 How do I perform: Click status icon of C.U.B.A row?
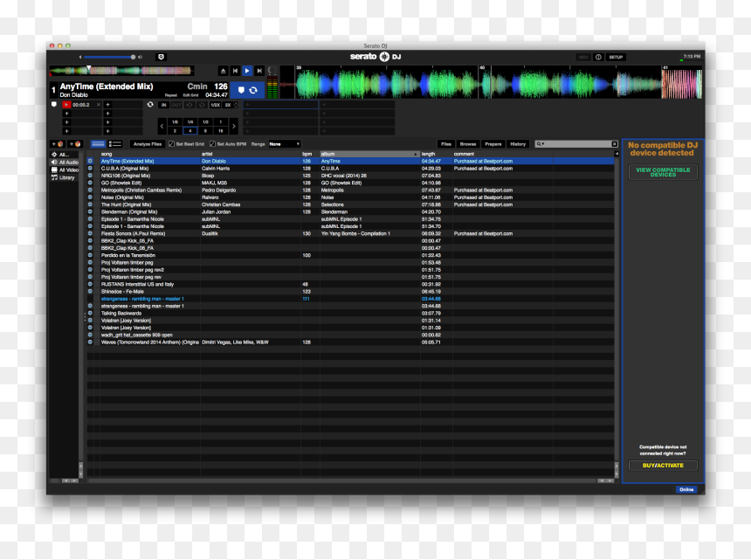[90, 168]
